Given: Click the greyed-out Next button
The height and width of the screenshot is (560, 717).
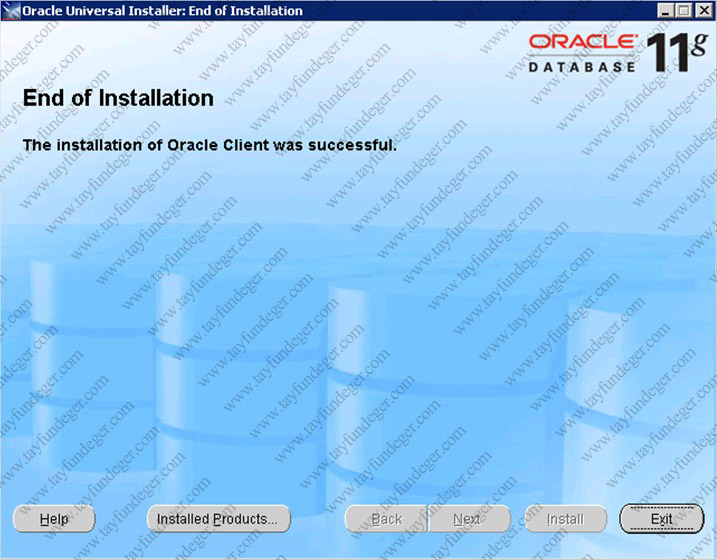Looking at the screenshot, I should point(469,519).
